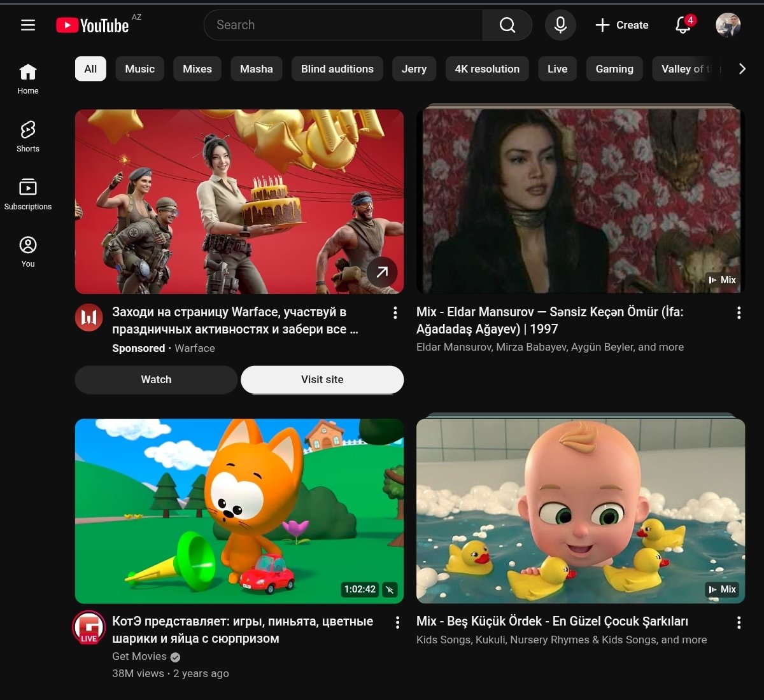Start voice search with microphone icon
This screenshot has width=764, height=700.
(560, 25)
